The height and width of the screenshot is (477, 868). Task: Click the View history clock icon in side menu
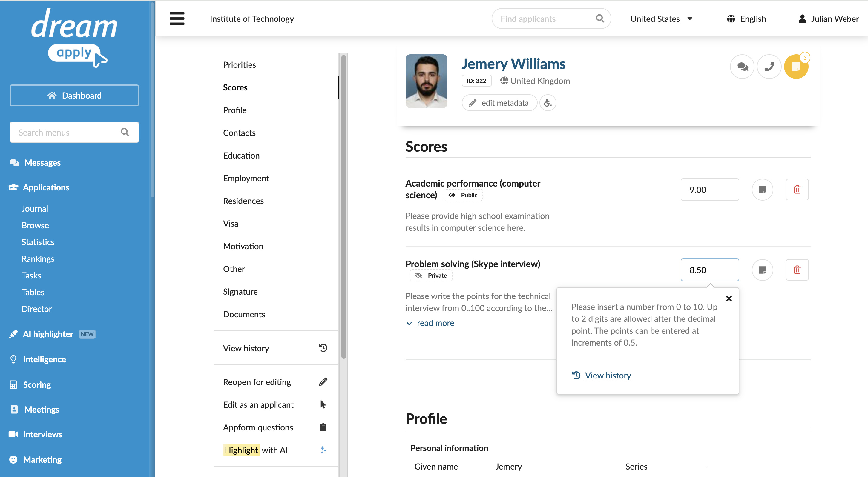323,348
